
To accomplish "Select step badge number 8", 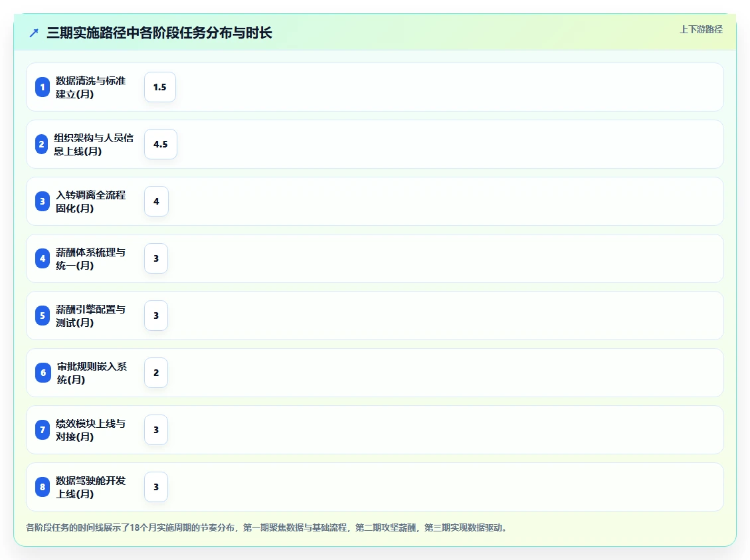I will 43,487.
